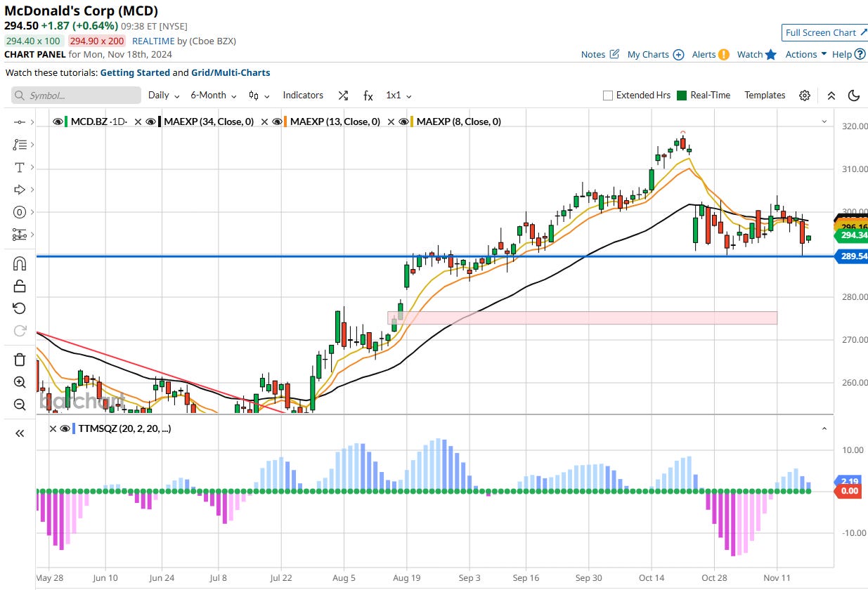
Task: Open the fx expressions tool
Action: [x=368, y=95]
